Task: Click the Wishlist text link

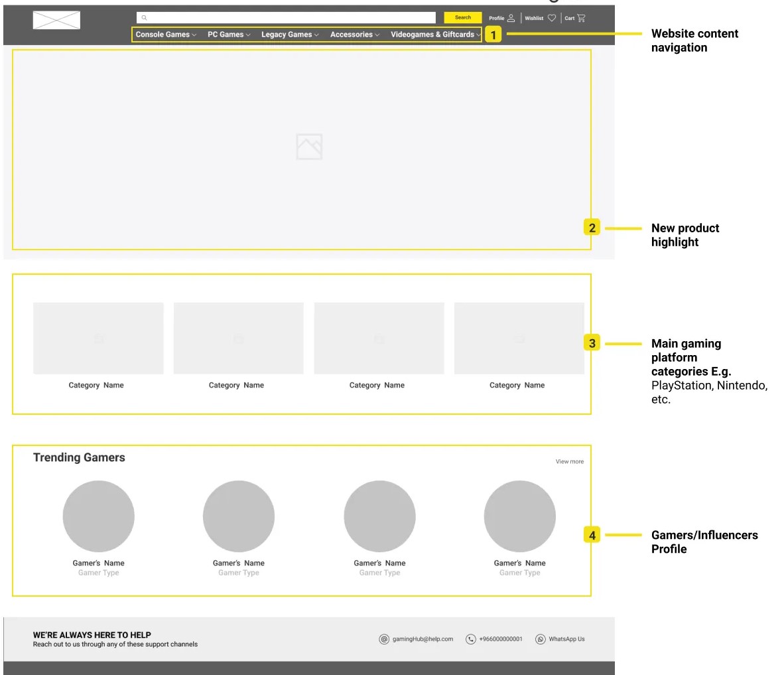Action: click(534, 18)
